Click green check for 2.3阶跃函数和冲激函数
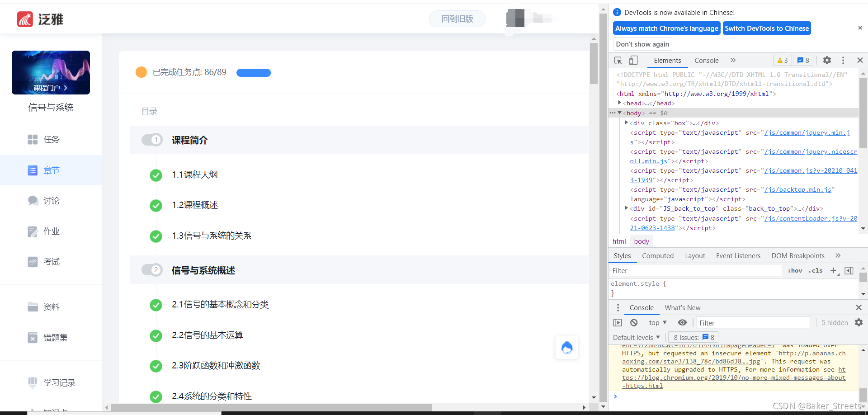The width and height of the screenshot is (868, 415). (156, 366)
